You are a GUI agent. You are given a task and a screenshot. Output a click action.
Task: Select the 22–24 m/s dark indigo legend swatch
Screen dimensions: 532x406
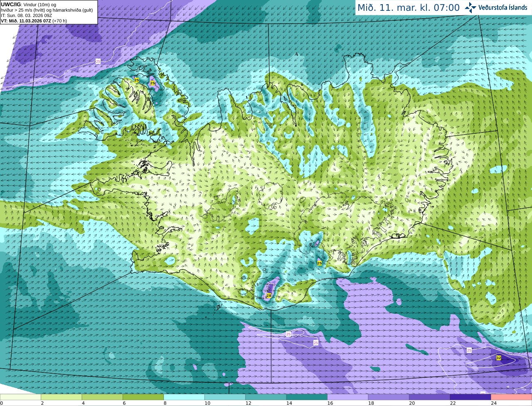pos(470,397)
